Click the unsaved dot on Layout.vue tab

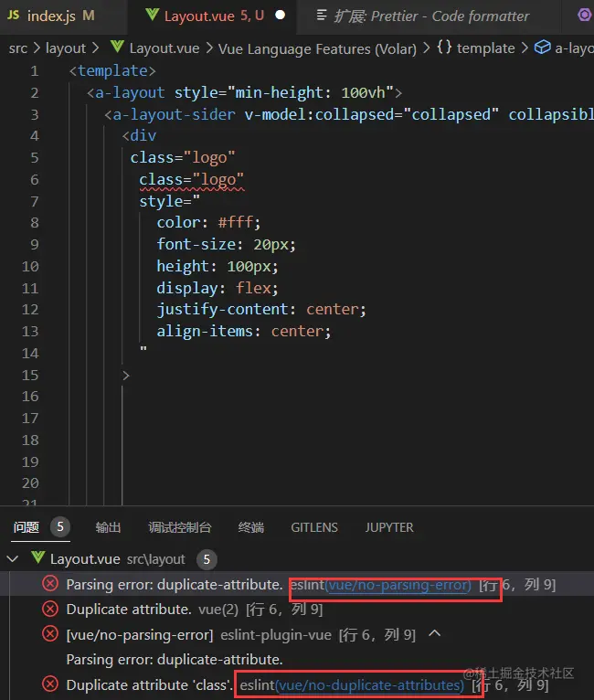coord(281,15)
